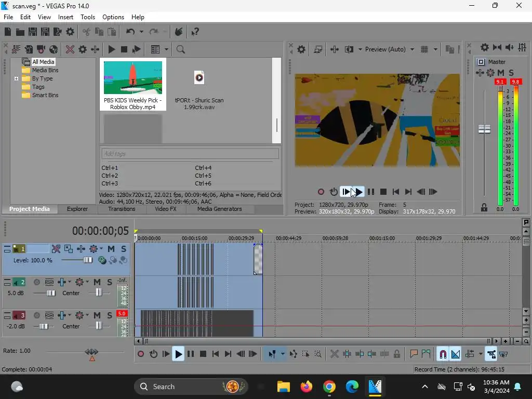Enable Auto Ripple in timeline toolbar
Image resolution: width=532 pixels, height=399 pixels.
[470, 354]
